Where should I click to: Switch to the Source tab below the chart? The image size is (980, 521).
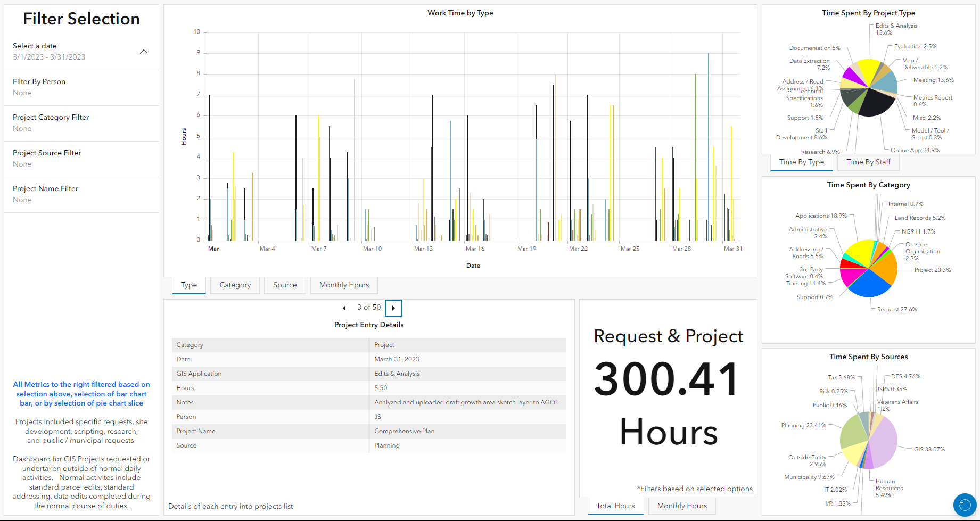click(x=285, y=285)
